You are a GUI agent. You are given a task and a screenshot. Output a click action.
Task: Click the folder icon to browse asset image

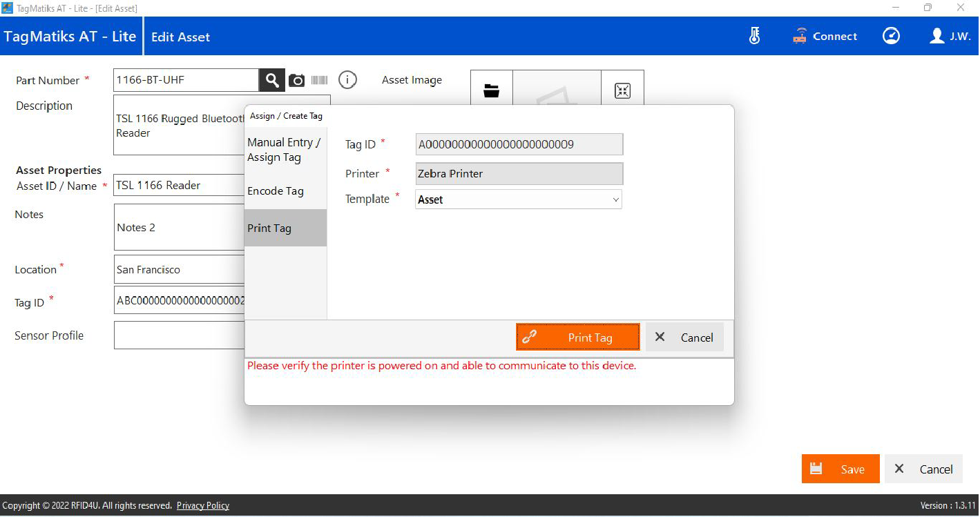pyautogui.click(x=491, y=90)
